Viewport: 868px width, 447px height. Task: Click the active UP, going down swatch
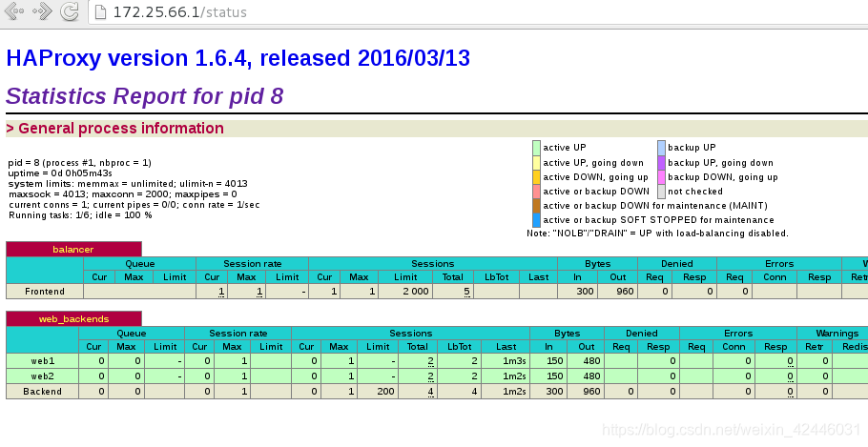(x=536, y=163)
